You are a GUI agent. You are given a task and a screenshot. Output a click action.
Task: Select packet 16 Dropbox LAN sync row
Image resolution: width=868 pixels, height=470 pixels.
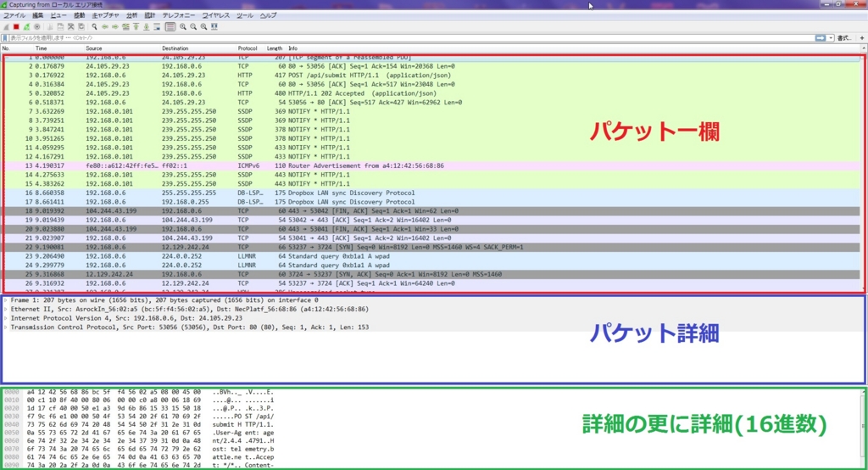pyautogui.click(x=431, y=193)
